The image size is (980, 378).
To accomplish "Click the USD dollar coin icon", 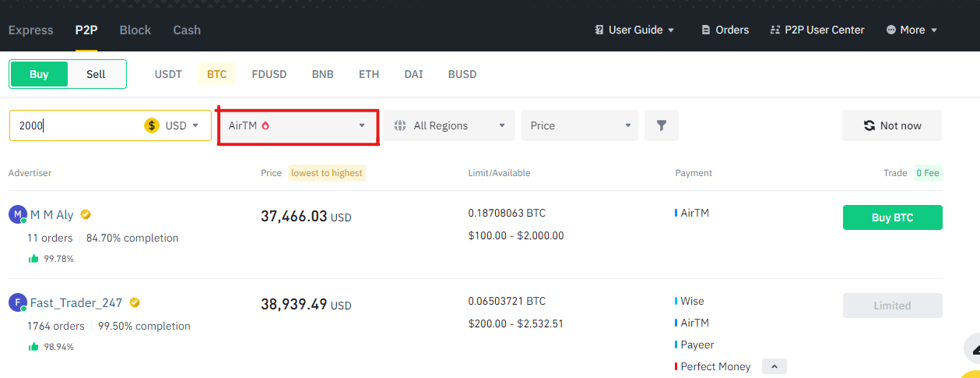I will pos(152,125).
